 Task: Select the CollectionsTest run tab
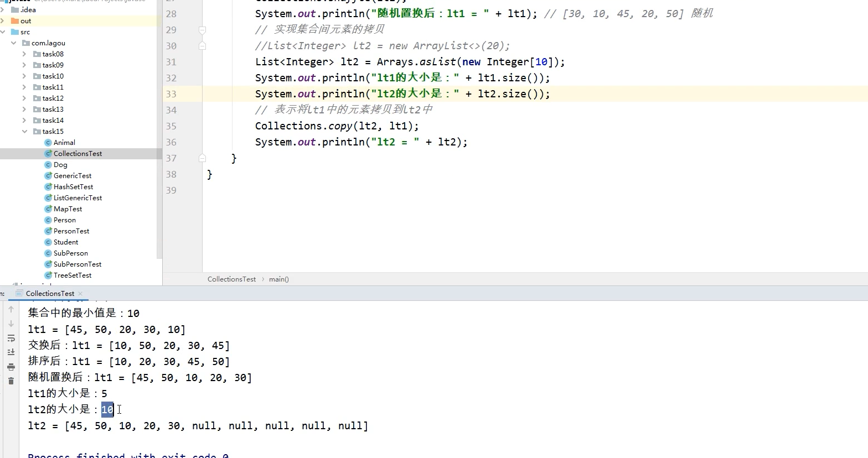click(49, 294)
